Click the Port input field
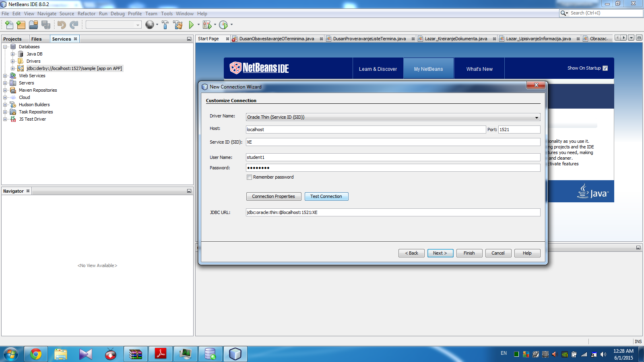 [x=520, y=130]
